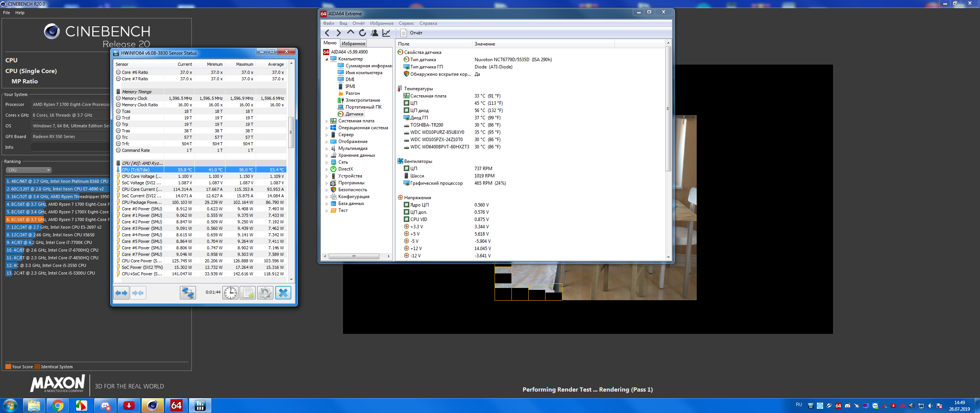Click the AIDA64 refresh toolbar icon

pos(363,33)
